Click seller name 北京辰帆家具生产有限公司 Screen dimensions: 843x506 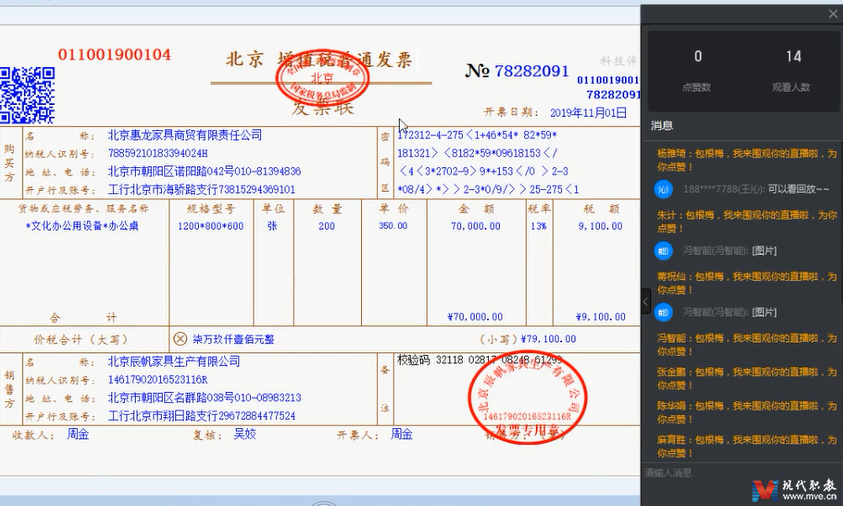click(174, 361)
